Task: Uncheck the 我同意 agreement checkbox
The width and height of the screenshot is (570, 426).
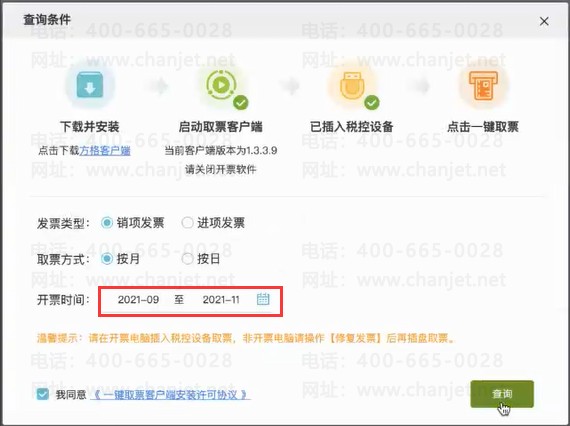Action: [43, 394]
